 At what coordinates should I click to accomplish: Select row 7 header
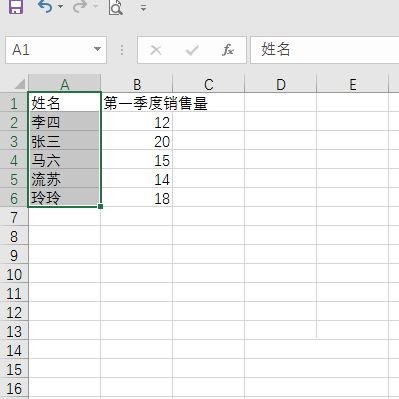[14, 217]
